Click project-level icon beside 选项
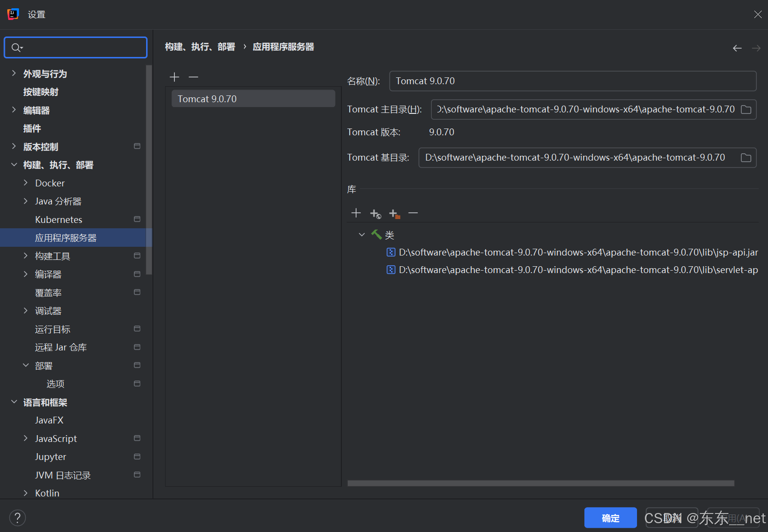The width and height of the screenshot is (768, 532). [x=137, y=384]
